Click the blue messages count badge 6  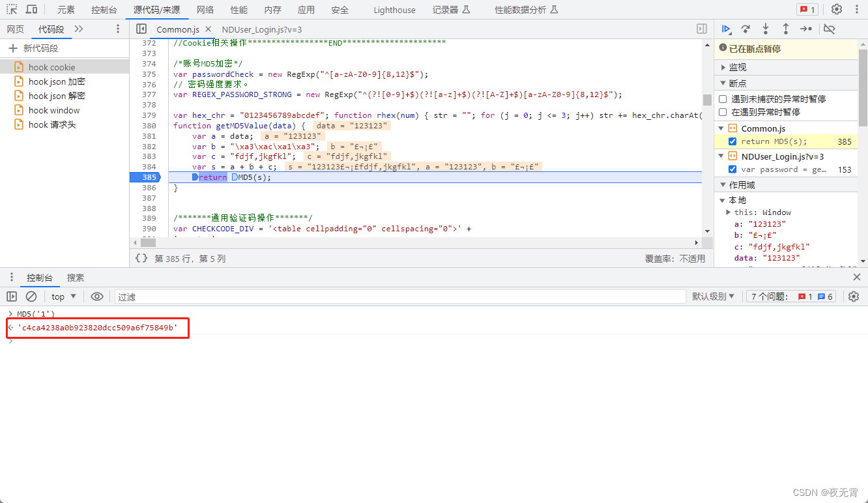826,296
